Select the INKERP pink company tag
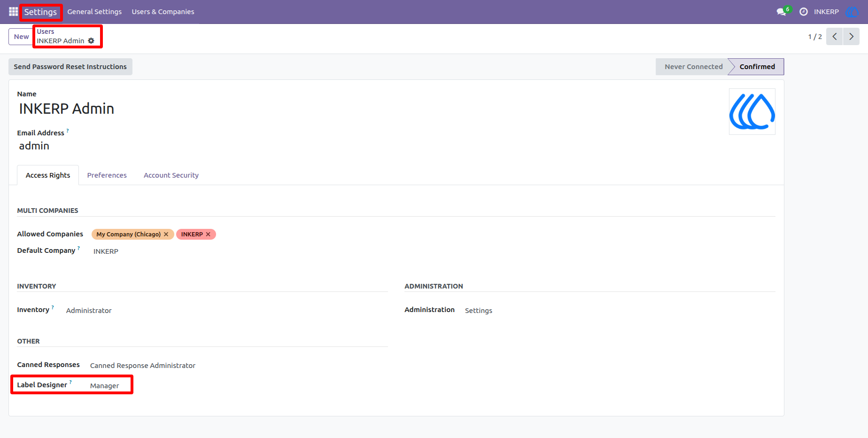 click(x=196, y=234)
